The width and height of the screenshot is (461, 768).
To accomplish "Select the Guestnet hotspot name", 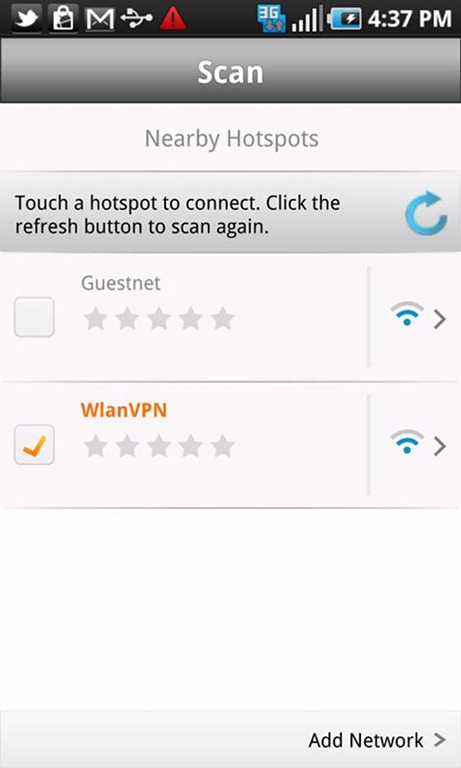I will pos(121,283).
